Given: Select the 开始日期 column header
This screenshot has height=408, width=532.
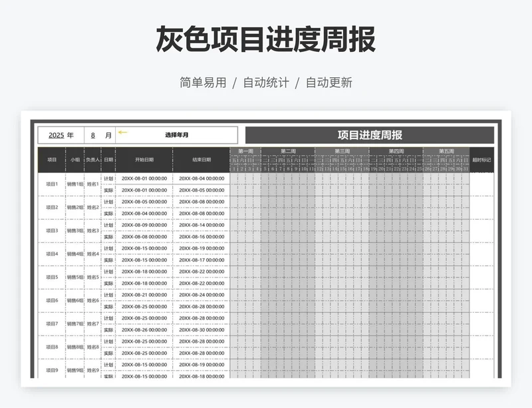Looking at the screenshot, I should 144,160.
